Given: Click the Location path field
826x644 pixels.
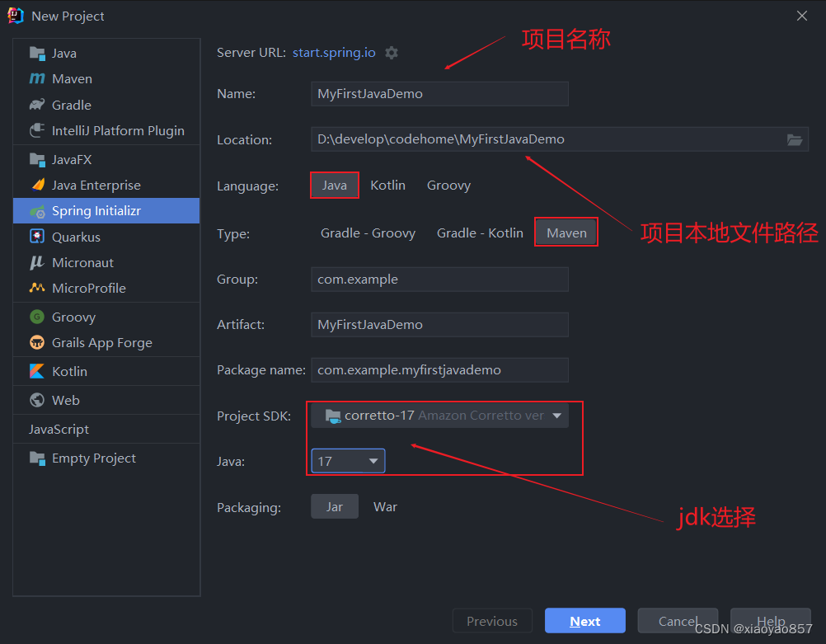Looking at the screenshot, I should [x=560, y=139].
